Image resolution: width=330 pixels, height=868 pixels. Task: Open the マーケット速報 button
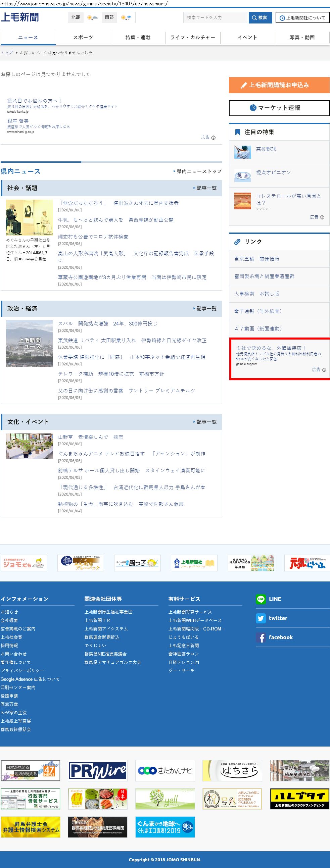point(279,108)
